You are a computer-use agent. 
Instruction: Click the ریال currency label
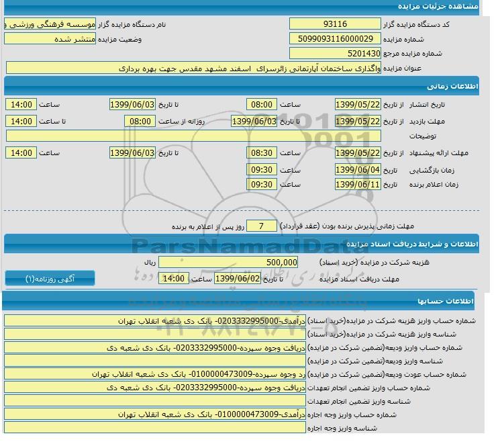[x=150, y=263]
